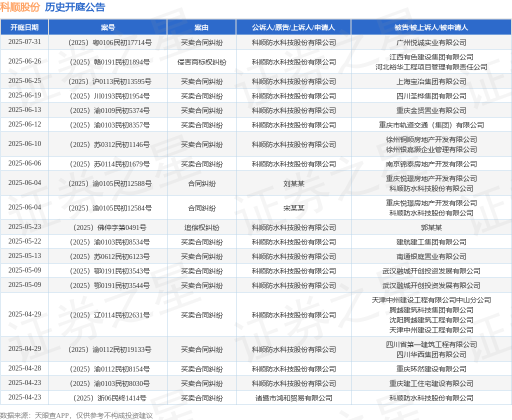Click defendant 徐州银嘉灏企业管理有限公司

tap(431, 149)
